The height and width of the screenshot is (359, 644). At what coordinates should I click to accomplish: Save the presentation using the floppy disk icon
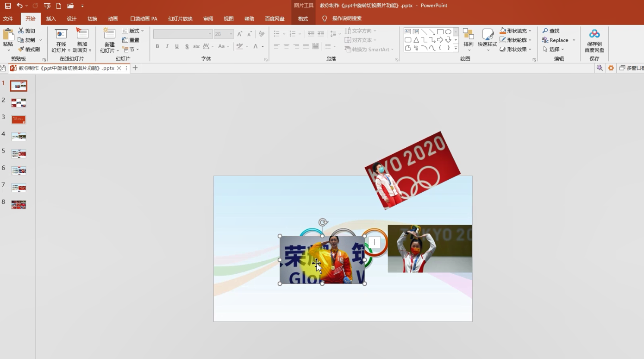7,6
